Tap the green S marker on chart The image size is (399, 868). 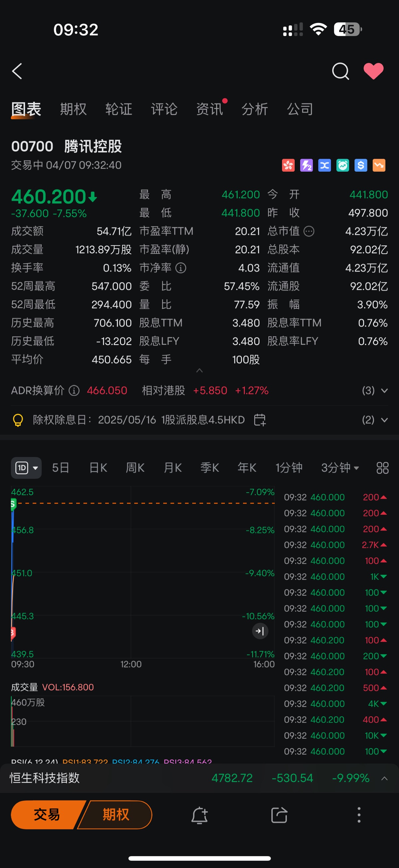pos(13,505)
